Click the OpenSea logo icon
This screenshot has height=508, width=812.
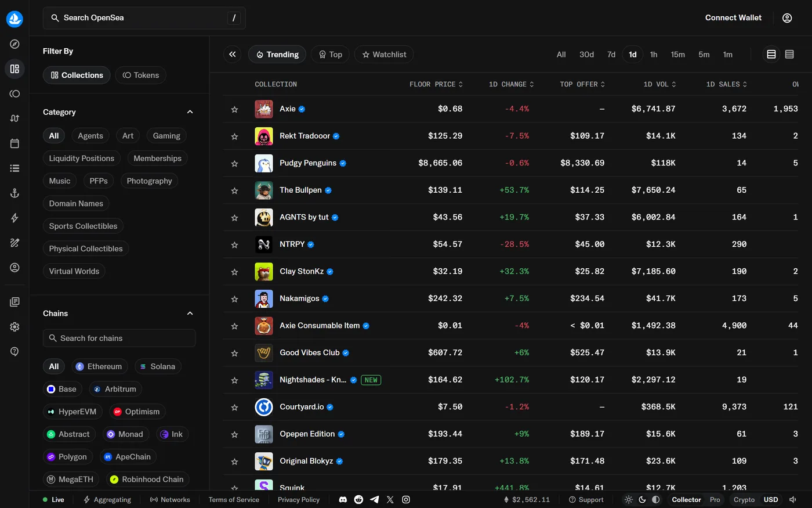pos(14,19)
